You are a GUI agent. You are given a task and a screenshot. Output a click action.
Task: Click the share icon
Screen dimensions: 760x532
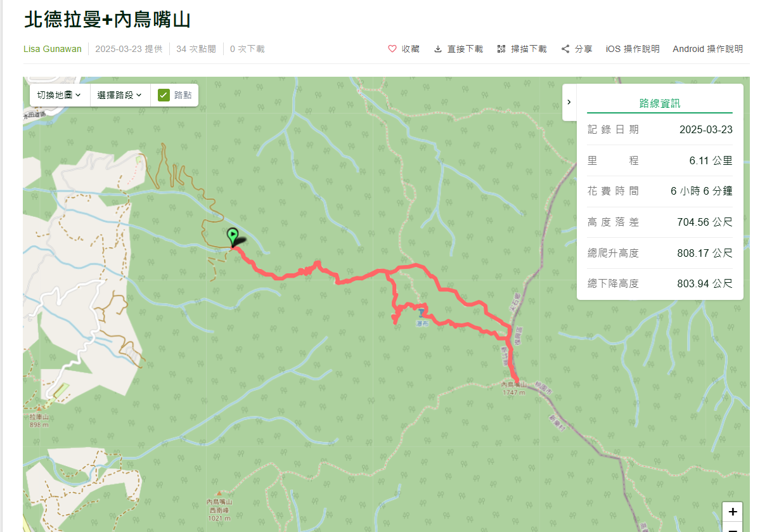point(565,49)
